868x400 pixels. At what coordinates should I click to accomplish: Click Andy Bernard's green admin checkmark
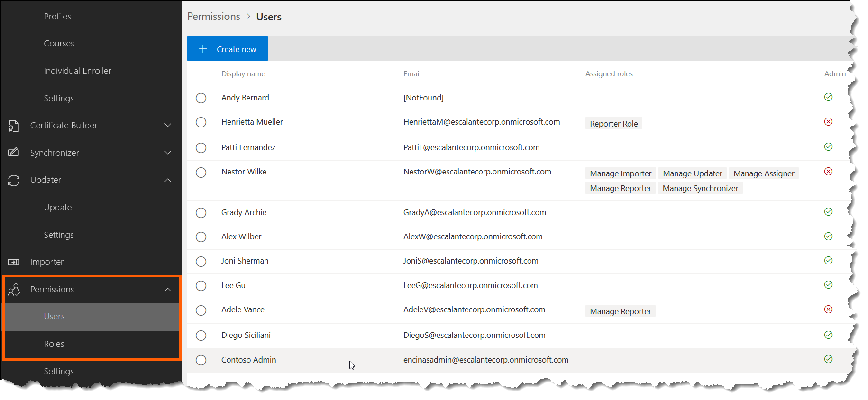[828, 97]
